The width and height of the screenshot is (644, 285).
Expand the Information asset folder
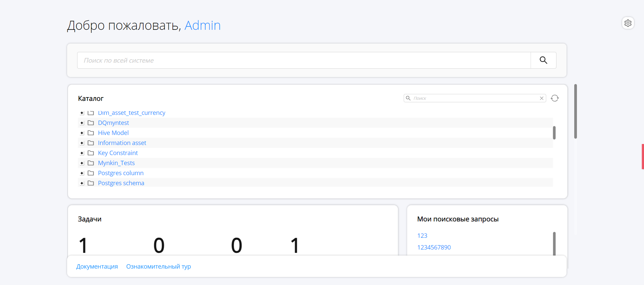[x=82, y=143]
